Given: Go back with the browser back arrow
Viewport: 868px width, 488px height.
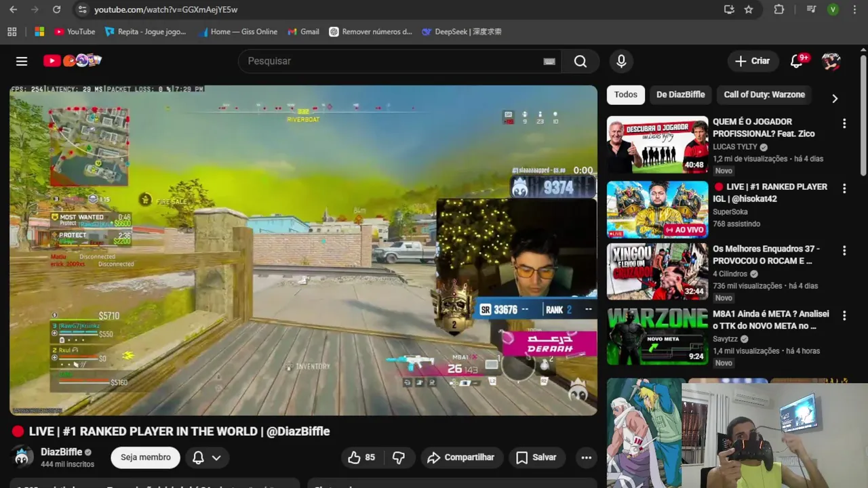Looking at the screenshot, I should [13, 9].
